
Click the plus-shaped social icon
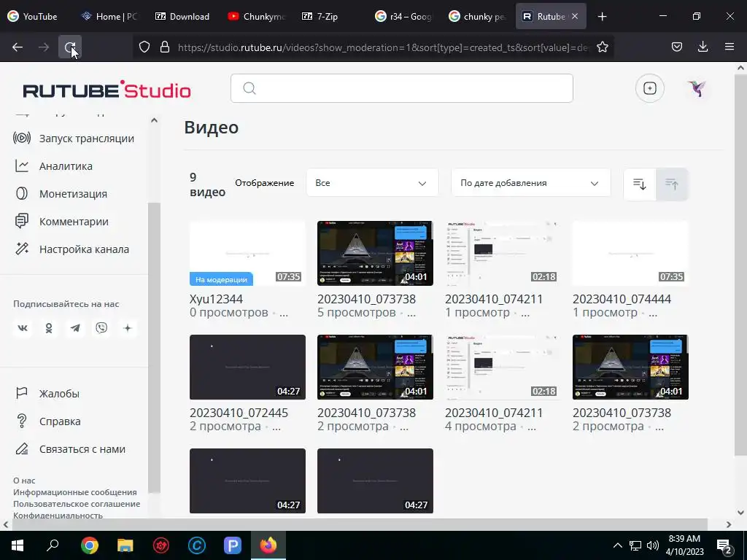tap(127, 328)
